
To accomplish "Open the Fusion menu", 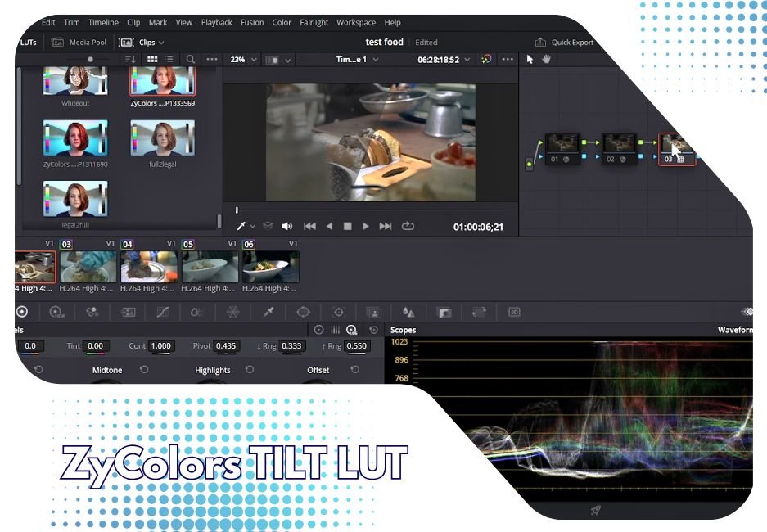I will [252, 22].
